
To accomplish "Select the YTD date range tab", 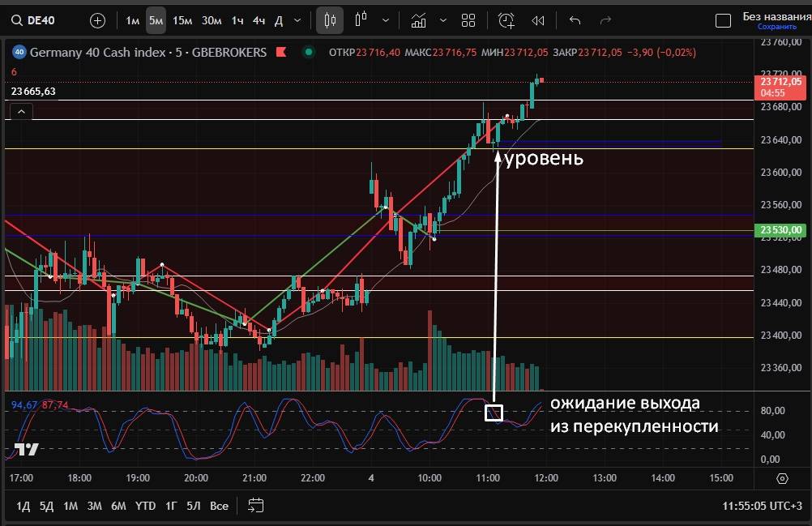I will tap(145, 506).
